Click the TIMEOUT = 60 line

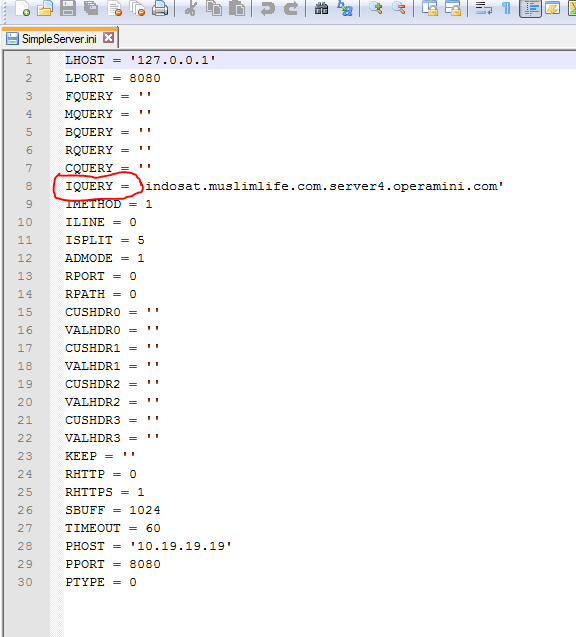click(x=113, y=528)
